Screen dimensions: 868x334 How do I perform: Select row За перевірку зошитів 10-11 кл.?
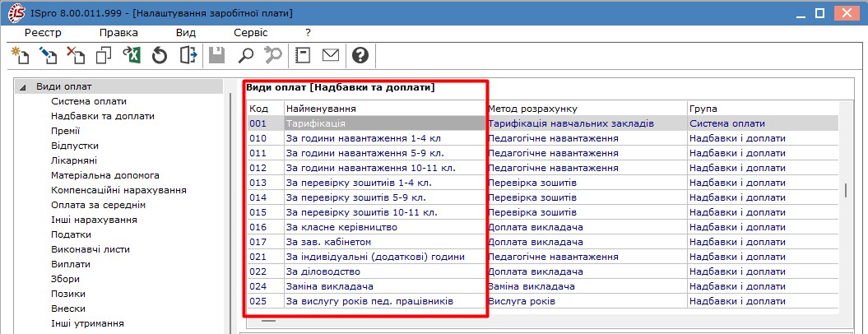[x=542, y=212]
